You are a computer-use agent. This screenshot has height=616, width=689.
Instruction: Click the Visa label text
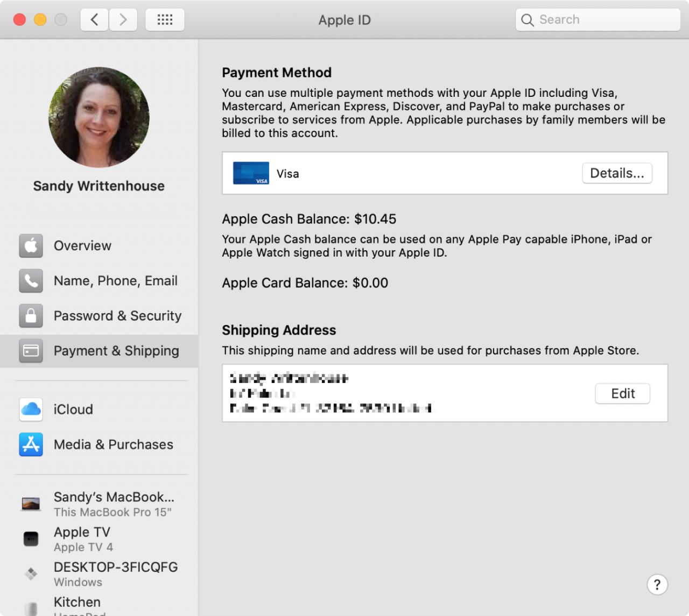288,174
